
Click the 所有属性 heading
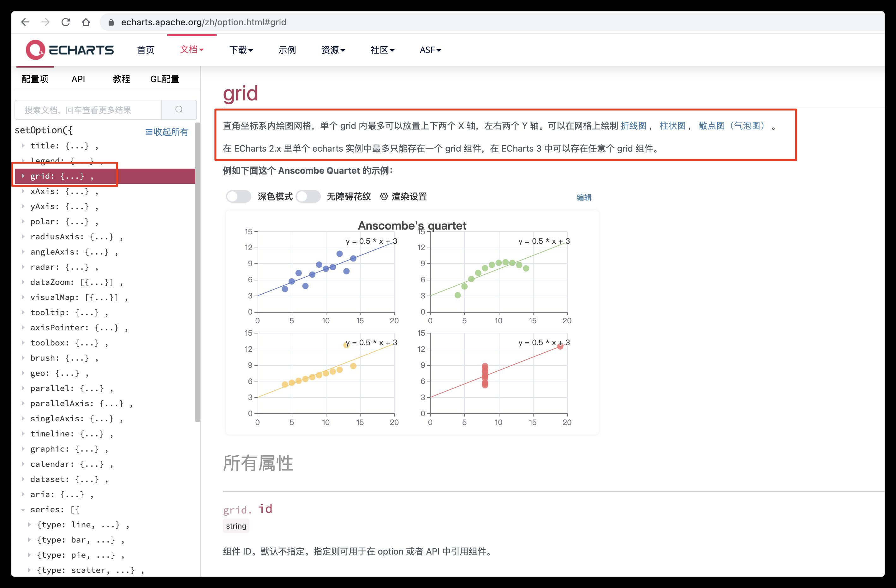click(258, 463)
